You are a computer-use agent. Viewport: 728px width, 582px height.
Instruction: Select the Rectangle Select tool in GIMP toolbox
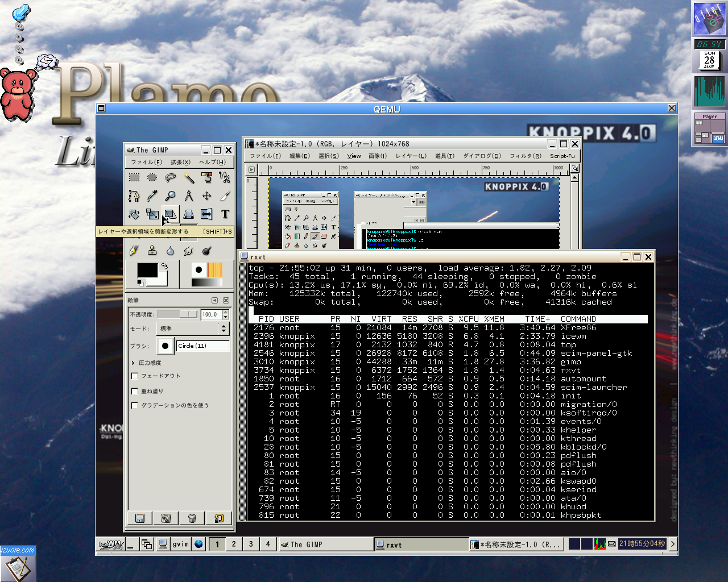pyautogui.click(x=134, y=178)
